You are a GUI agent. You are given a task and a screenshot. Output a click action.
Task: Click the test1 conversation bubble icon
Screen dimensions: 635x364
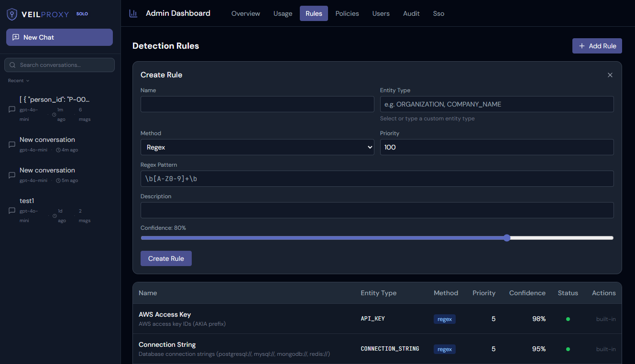(11, 211)
